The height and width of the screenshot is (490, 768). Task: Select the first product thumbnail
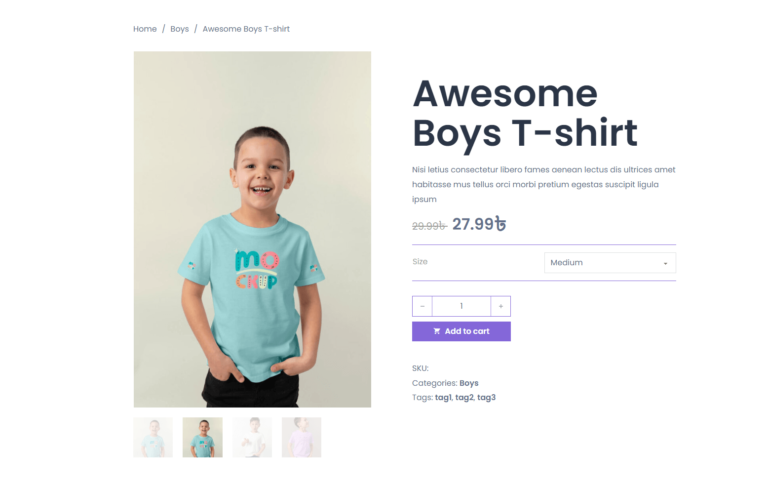[153, 437]
